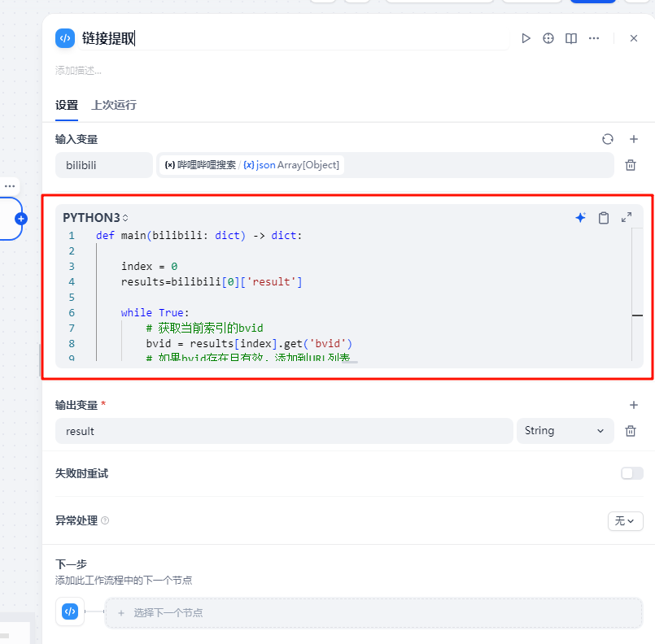Viewport: 655px width, 644px height.
Task: Open the three-dot more options menu
Action: point(594,38)
